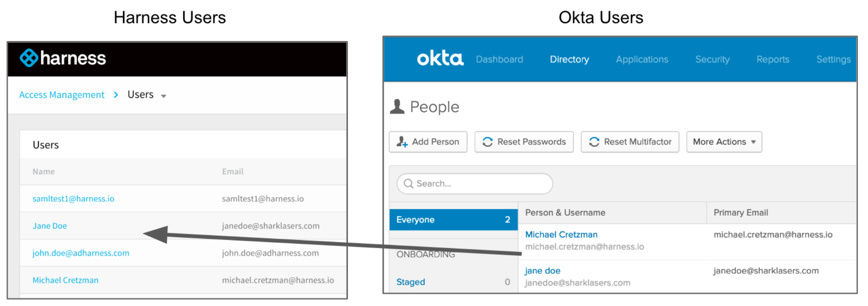Go to the Security menu

click(712, 59)
